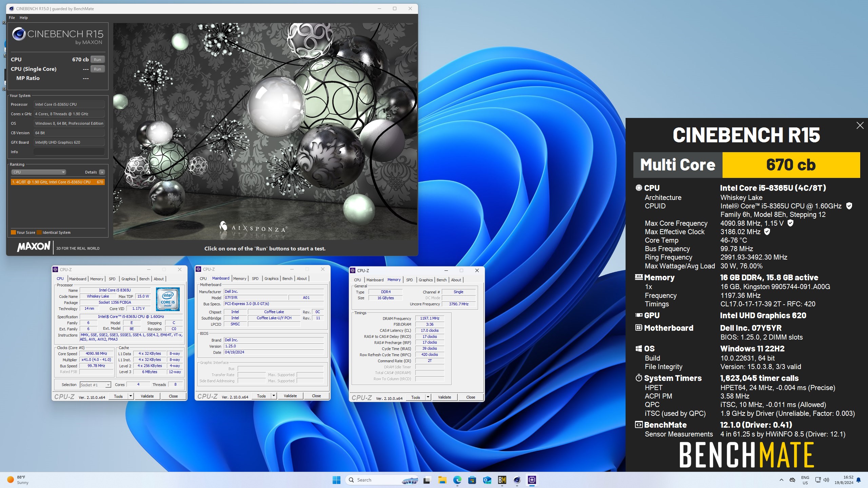This screenshot has height=488, width=868.
Task: Open the File menu in Cinebench
Action: (12, 18)
